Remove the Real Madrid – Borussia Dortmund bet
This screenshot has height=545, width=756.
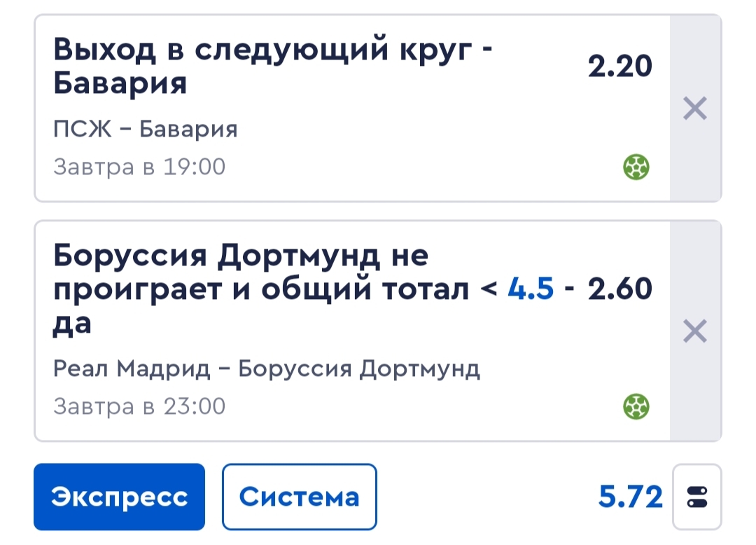[695, 331]
